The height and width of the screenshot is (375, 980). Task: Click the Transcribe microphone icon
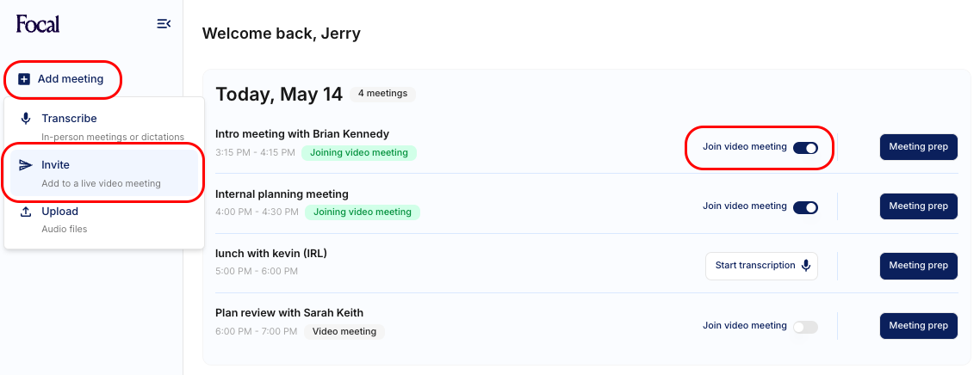tap(26, 119)
